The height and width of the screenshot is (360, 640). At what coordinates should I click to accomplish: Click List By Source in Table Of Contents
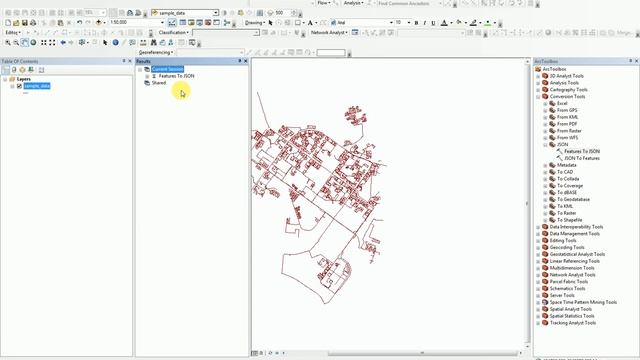click(14, 70)
